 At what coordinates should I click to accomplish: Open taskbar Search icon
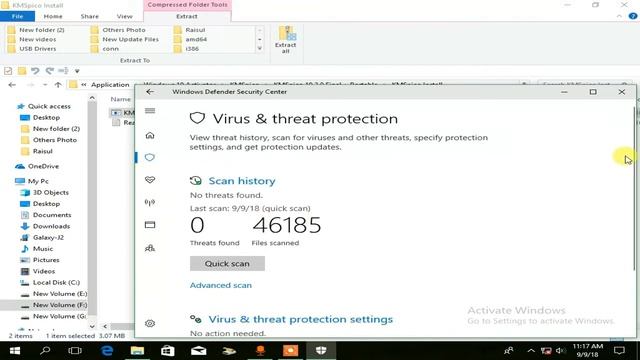pos(45,351)
